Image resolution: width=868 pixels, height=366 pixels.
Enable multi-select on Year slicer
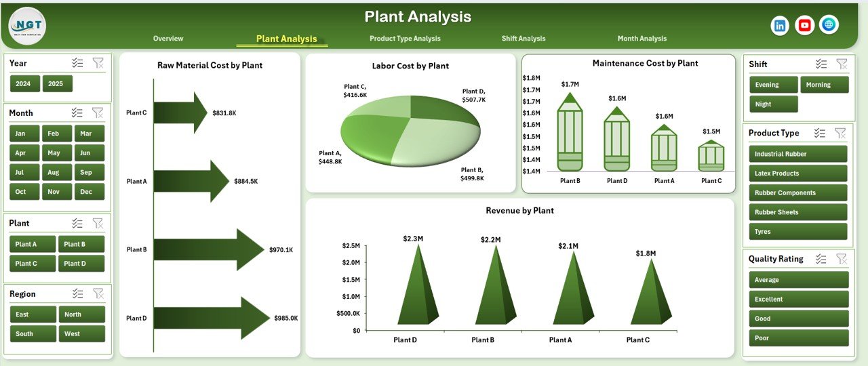click(78, 63)
